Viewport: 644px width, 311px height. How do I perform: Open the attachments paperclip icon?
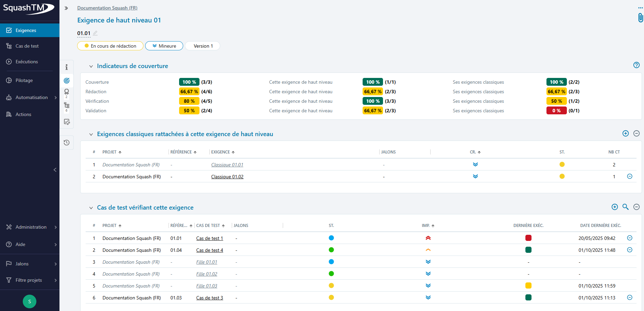[640, 18]
